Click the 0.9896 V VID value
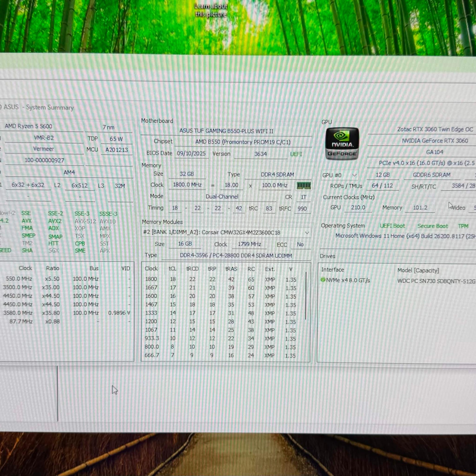This screenshot has height=476, width=476. click(119, 313)
